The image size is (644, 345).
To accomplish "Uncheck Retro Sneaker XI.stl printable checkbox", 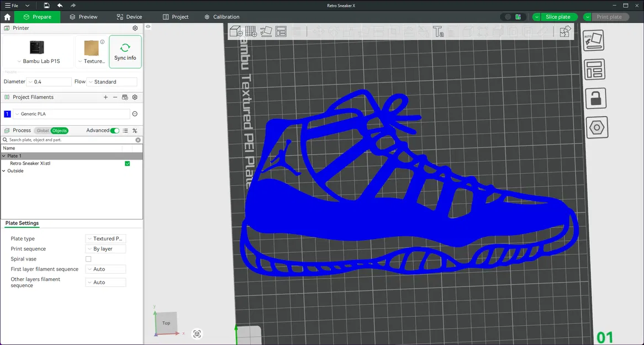I will tap(128, 163).
